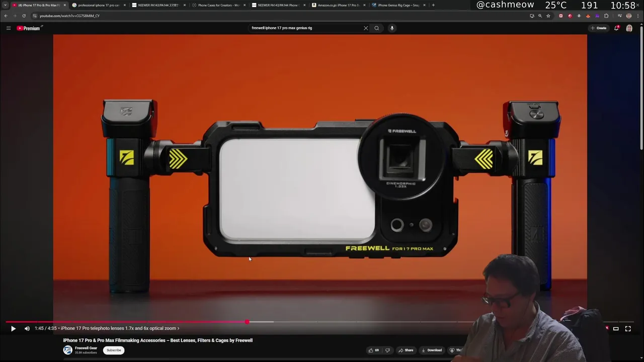
Task: Click the Create button
Action: pyautogui.click(x=599, y=28)
